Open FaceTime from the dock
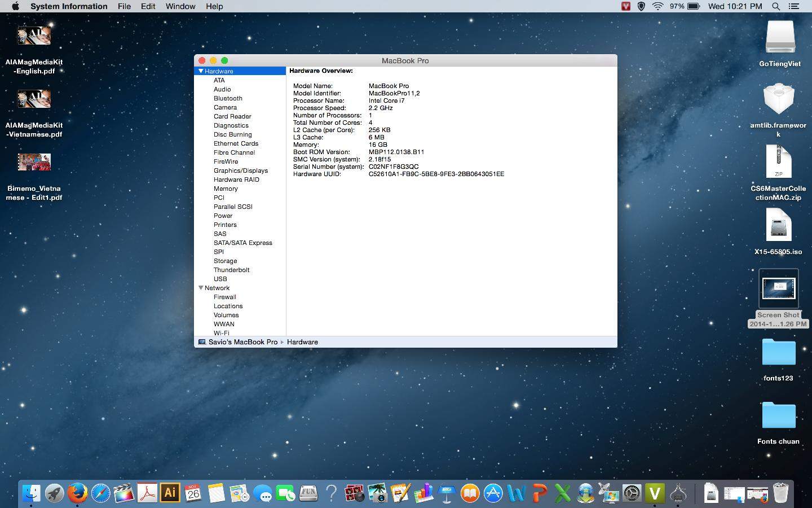The width and height of the screenshot is (812, 508). pos(286,493)
